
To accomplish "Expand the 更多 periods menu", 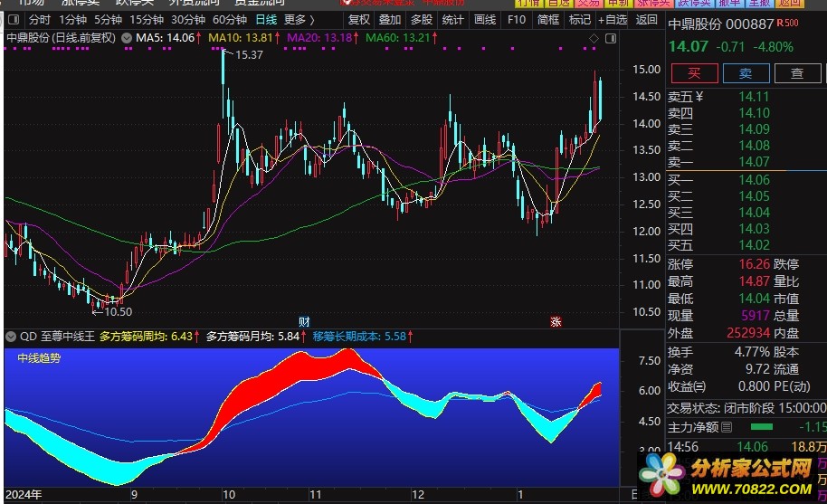I will click(299, 20).
